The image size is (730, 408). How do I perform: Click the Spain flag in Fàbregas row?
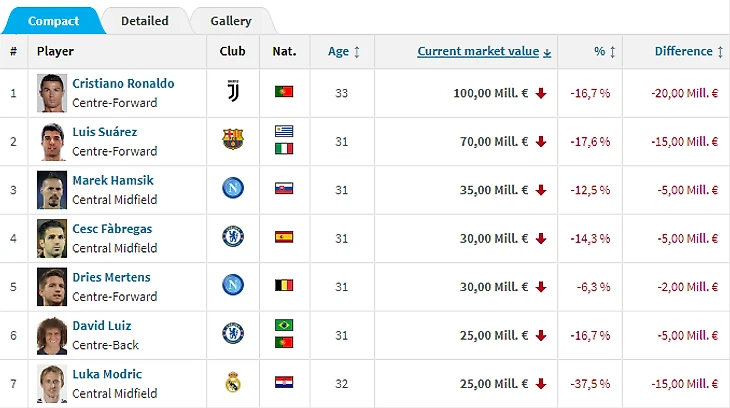pyautogui.click(x=284, y=237)
